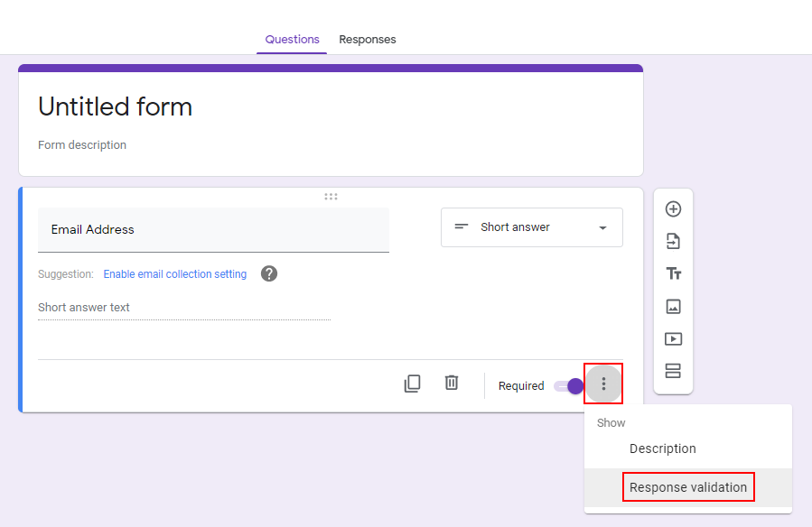Image resolution: width=812 pixels, height=527 pixels.
Task: Select the Questions tab
Action: [292, 40]
